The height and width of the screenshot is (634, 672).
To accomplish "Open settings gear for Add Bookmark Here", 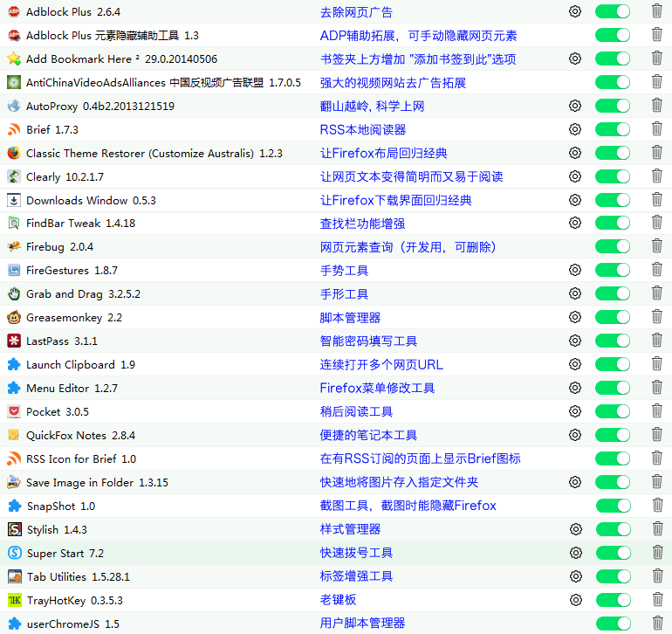I will pos(575,59).
